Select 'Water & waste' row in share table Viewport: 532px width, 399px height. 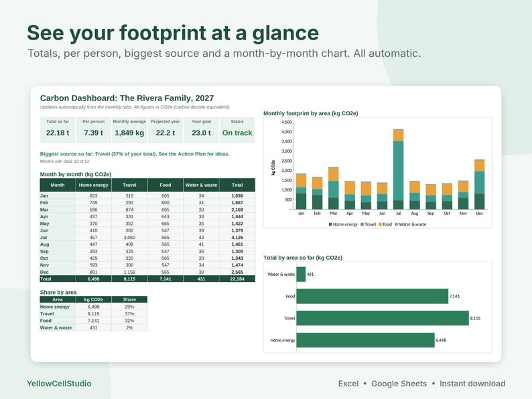(94, 327)
